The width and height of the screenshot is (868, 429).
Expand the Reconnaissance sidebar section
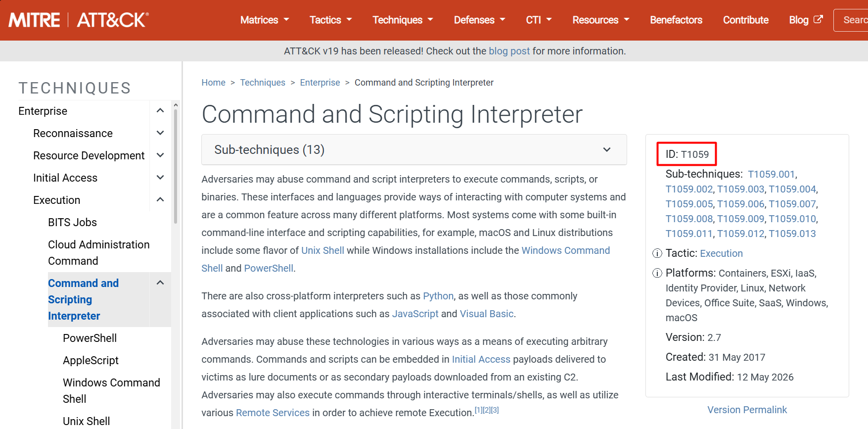coord(160,133)
